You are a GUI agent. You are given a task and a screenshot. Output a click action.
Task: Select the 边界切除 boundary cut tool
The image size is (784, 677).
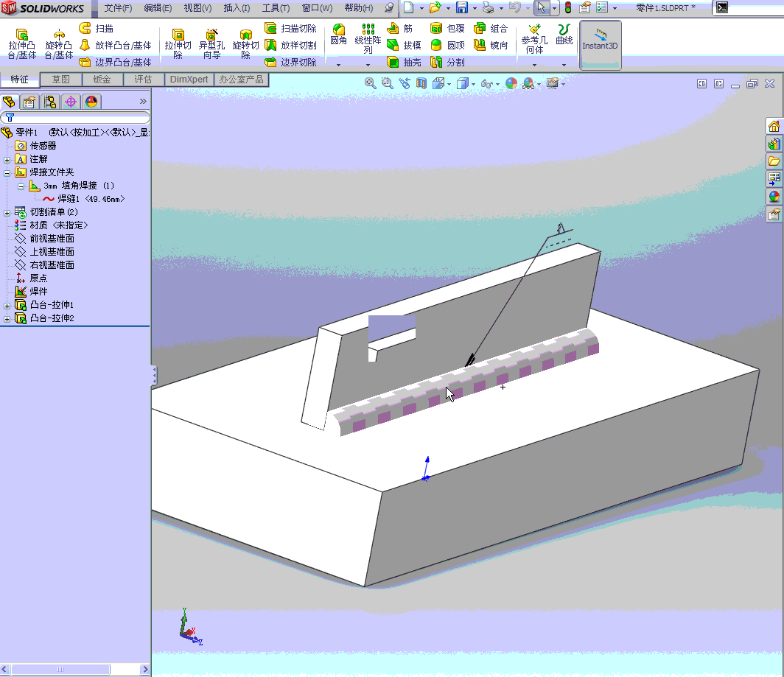click(x=290, y=62)
